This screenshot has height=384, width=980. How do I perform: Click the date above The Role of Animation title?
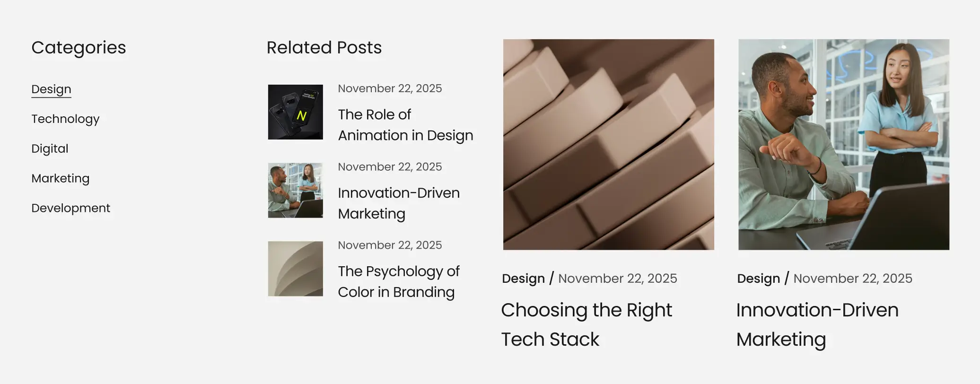(x=390, y=88)
